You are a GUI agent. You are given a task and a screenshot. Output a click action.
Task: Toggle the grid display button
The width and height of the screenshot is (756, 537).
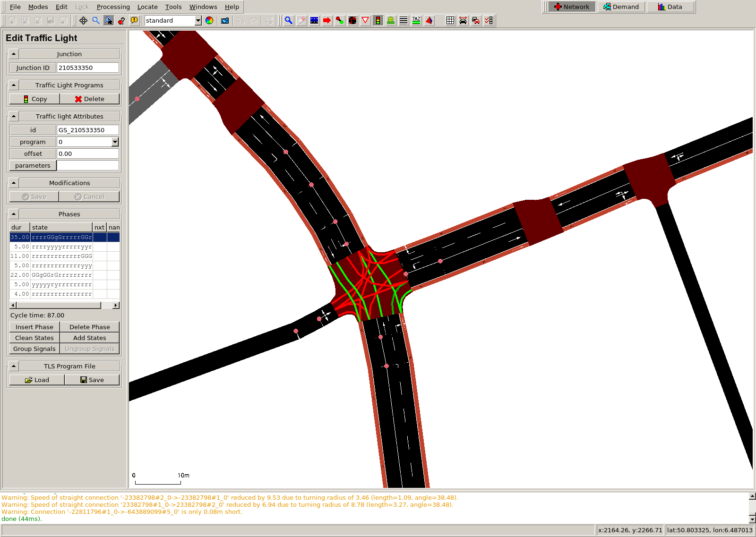click(450, 20)
